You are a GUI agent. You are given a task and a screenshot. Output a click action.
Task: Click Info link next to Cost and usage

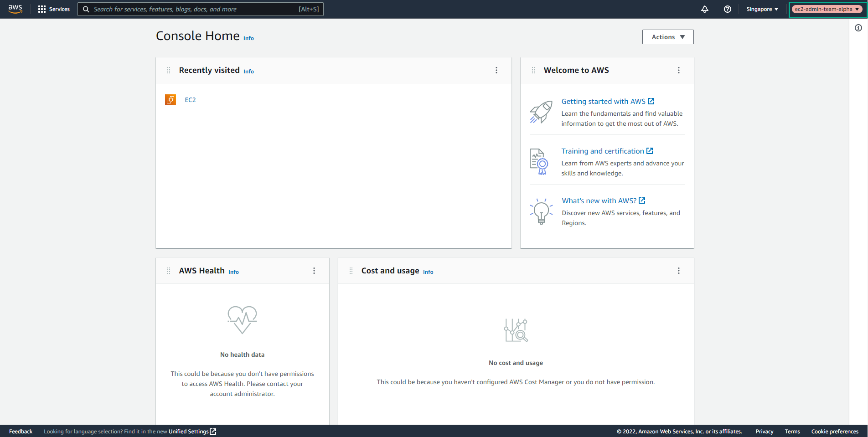[428, 272]
